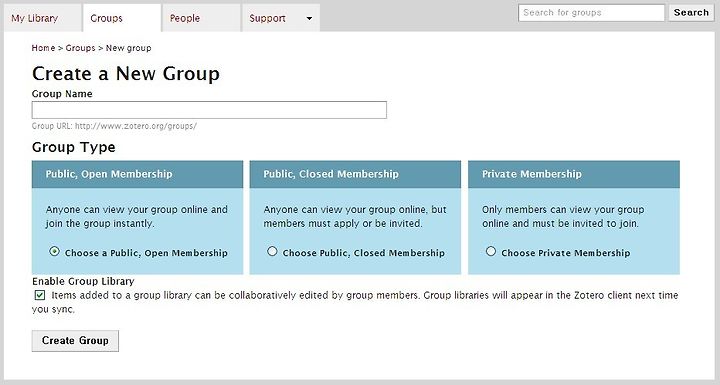The height and width of the screenshot is (385, 720).
Task: Toggle the Enable Group Library checkbox
Action: tap(40, 295)
